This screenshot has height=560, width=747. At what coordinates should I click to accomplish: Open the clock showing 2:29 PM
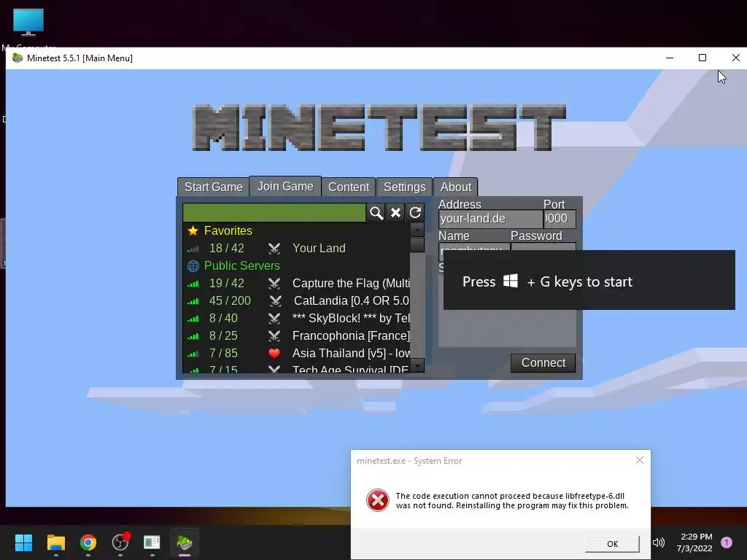pyautogui.click(x=695, y=542)
